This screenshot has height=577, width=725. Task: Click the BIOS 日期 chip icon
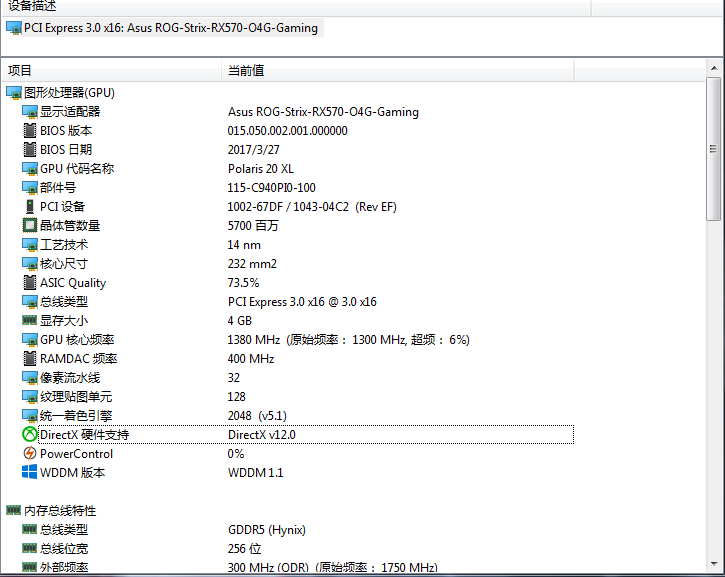pos(30,150)
